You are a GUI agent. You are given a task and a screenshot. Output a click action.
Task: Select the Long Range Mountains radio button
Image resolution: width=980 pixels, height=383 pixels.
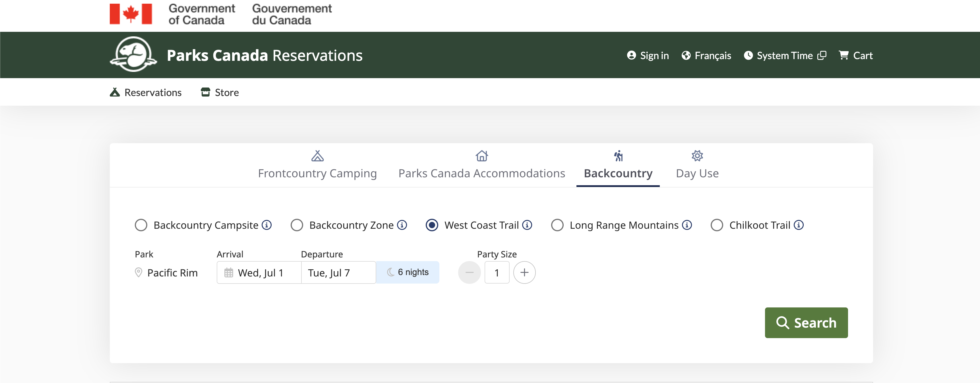pyautogui.click(x=557, y=225)
